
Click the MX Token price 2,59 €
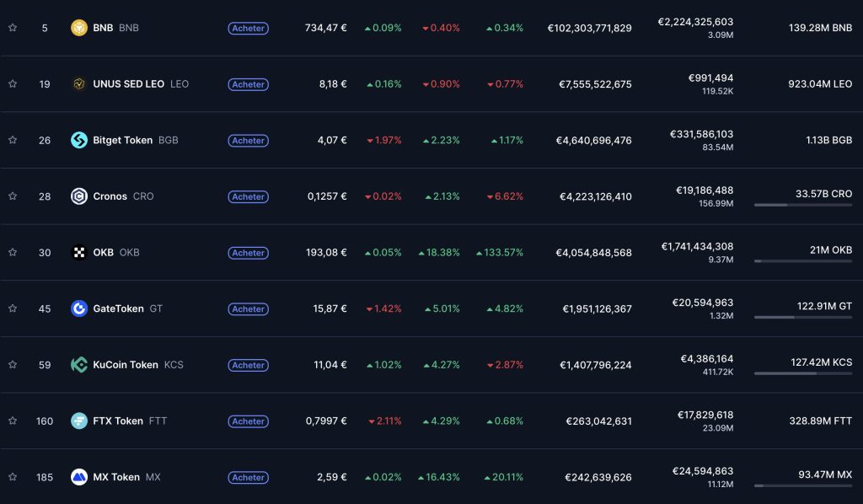click(330, 477)
